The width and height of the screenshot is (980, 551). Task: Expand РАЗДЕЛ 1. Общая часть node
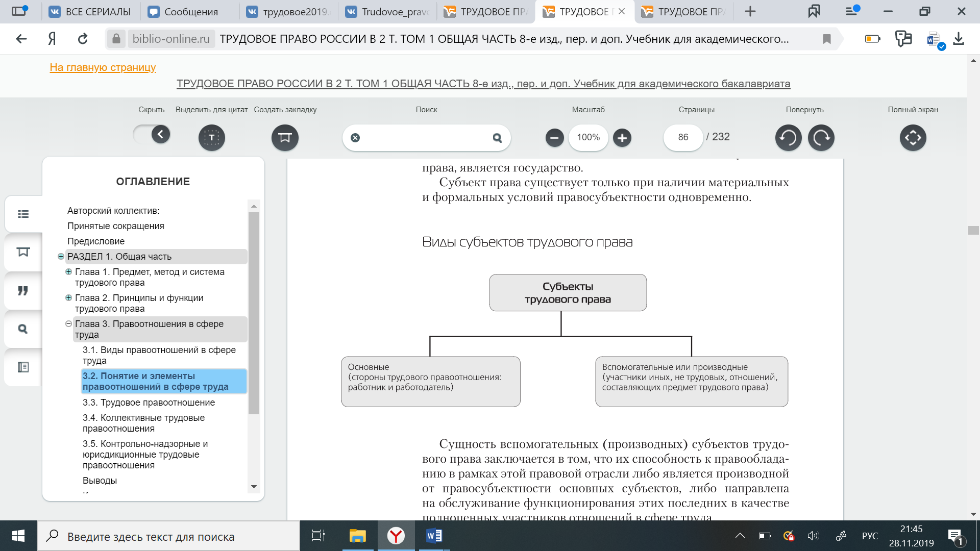(61, 257)
